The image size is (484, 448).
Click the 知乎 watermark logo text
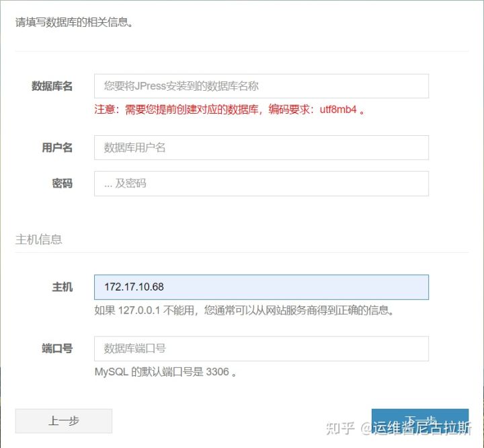(x=340, y=428)
